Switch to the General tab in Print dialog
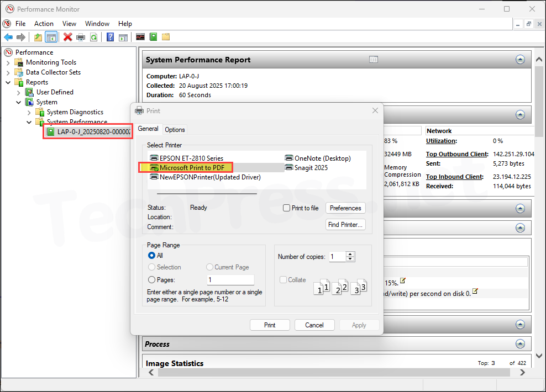 pyautogui.click(x=148, y=129)
